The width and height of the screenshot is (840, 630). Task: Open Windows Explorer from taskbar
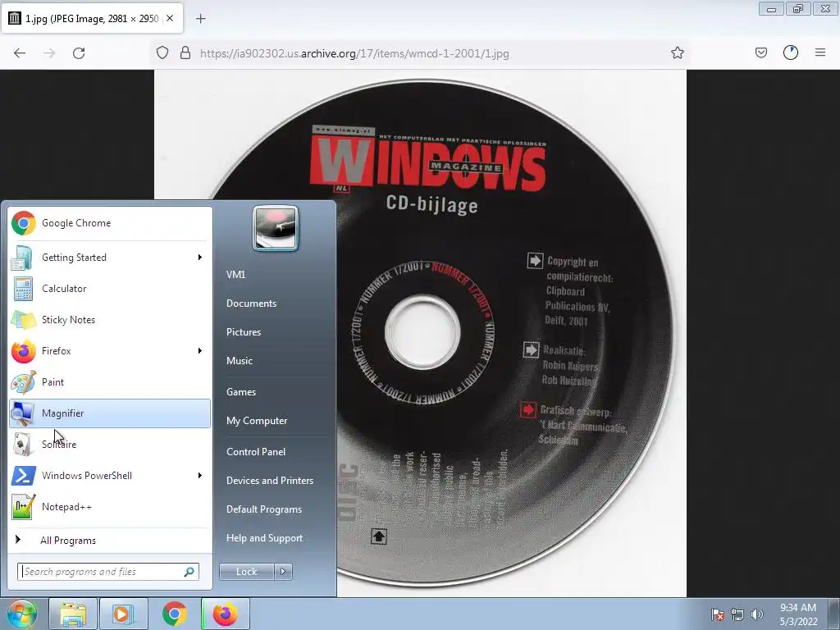pos(73,614)
